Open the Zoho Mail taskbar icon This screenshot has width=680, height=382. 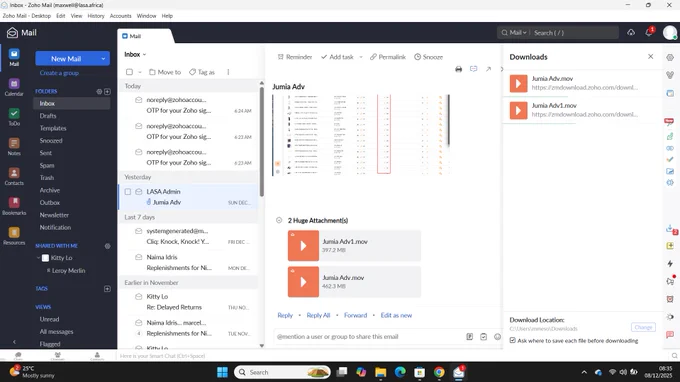(x=459, y=372)
